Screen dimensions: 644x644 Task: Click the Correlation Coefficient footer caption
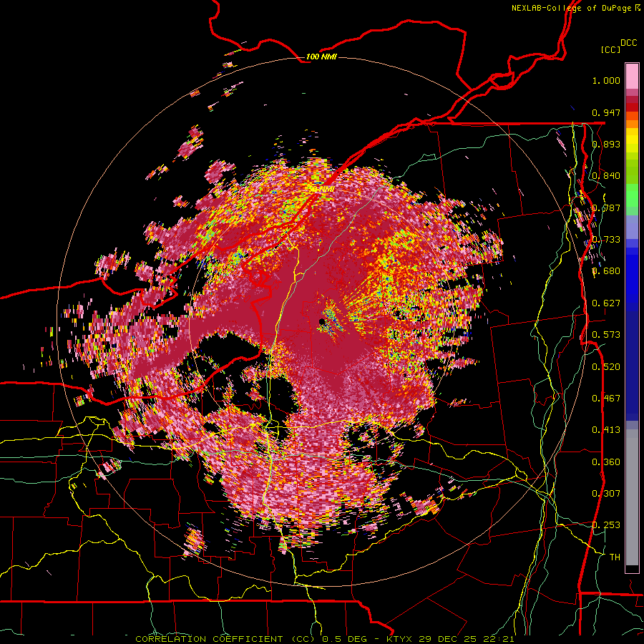324,639
